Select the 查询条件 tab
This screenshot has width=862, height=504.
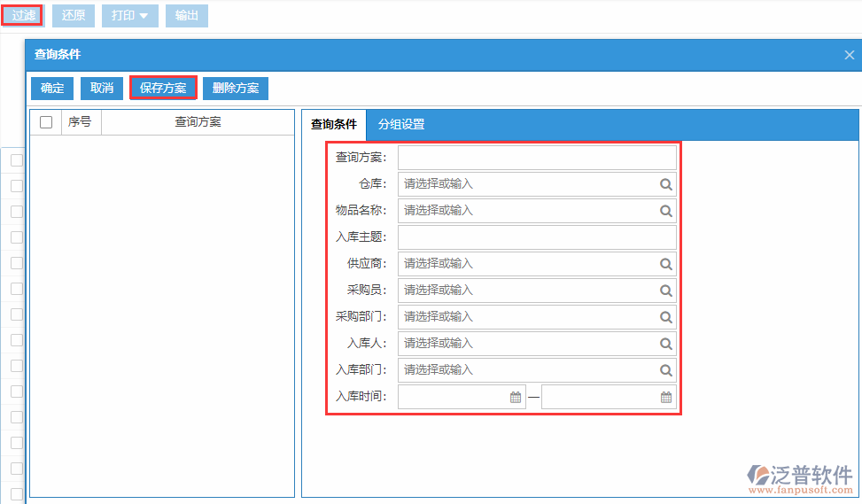point(334,124)
